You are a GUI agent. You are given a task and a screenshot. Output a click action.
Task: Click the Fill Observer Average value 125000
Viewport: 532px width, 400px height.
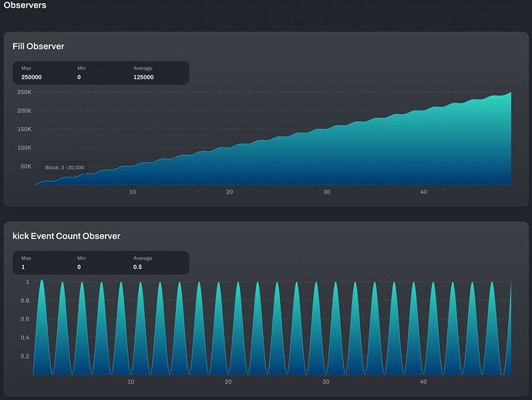click(143, 77)
